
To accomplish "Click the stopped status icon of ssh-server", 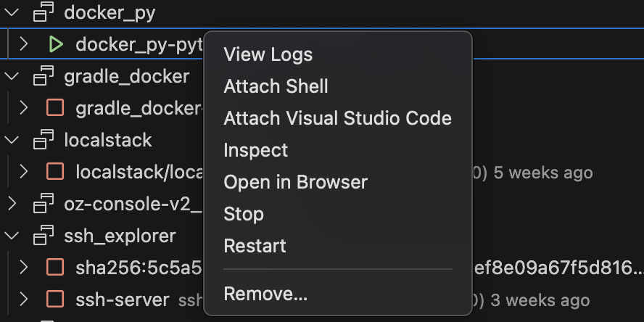I will 55,299.
